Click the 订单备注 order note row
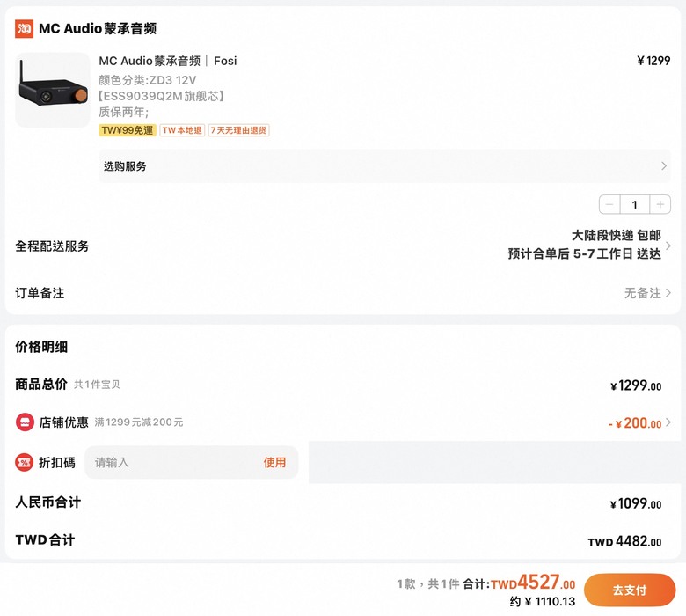686x616 pixels. (x=343, y=292)
